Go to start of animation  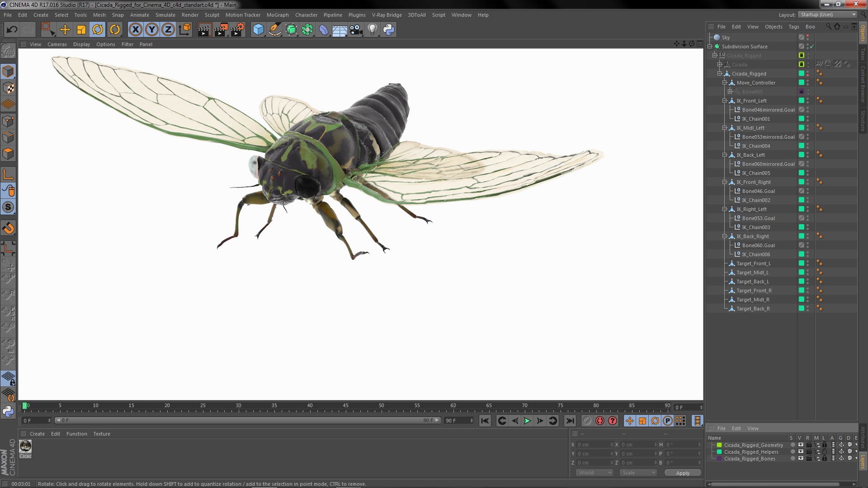(x=485, y=421)
